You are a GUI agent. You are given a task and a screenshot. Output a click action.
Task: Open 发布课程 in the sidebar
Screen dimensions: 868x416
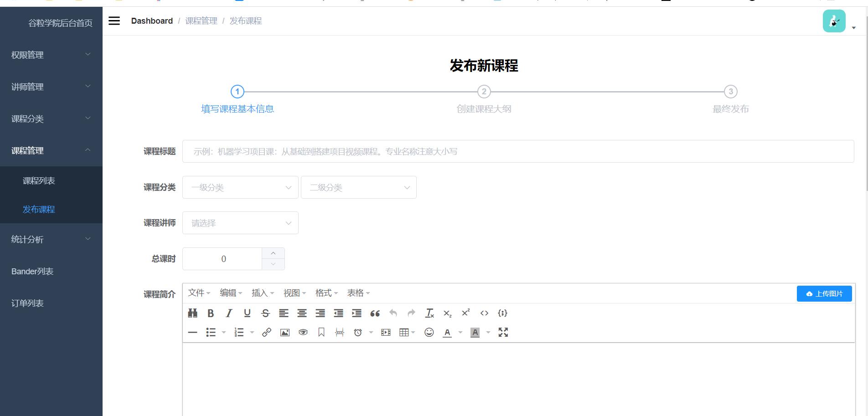click(51, 209)
